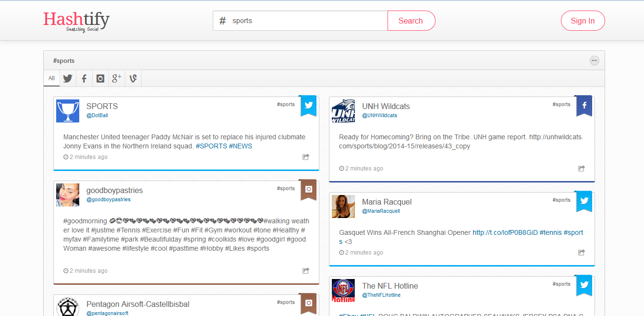Click share icon on goodboypastries post

click(x=306, y=271)
